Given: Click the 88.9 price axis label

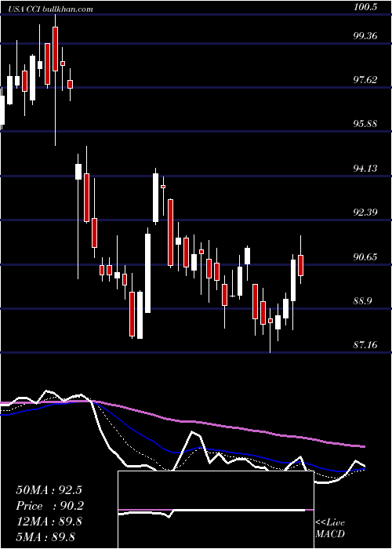Looking at the screenshot, I should pyautogui.click(x=362, y=301).
